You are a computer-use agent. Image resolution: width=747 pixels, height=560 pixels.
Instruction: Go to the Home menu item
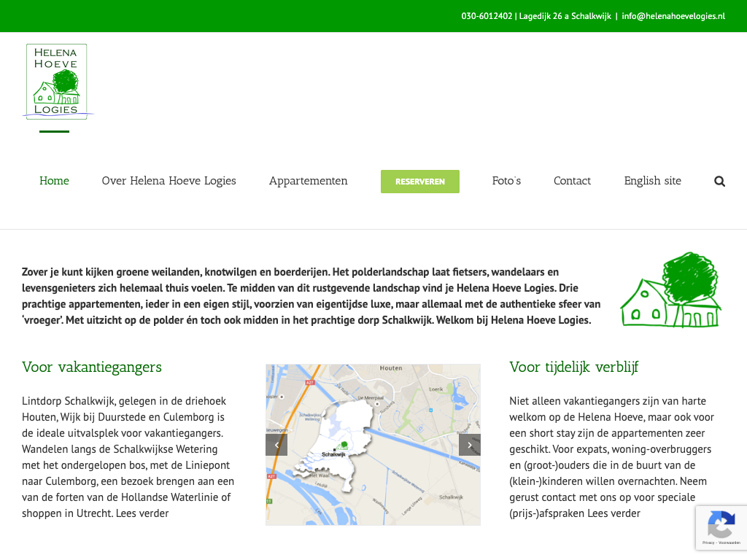(54, 181)
